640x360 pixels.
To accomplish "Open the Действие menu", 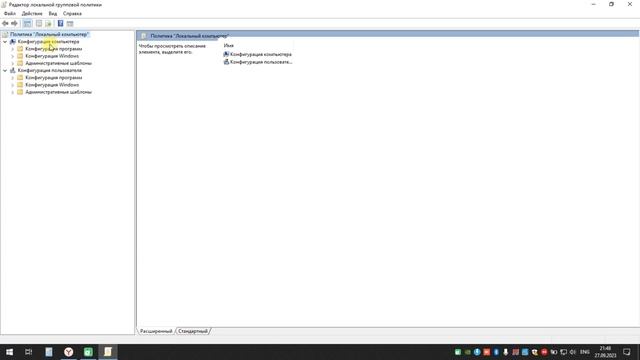I will (x=32, y=13).
